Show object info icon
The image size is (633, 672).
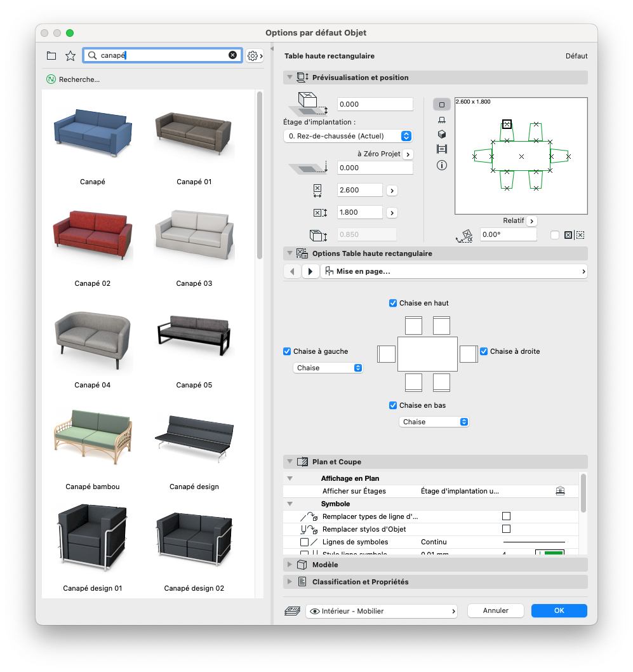click(x=441, y=165)
